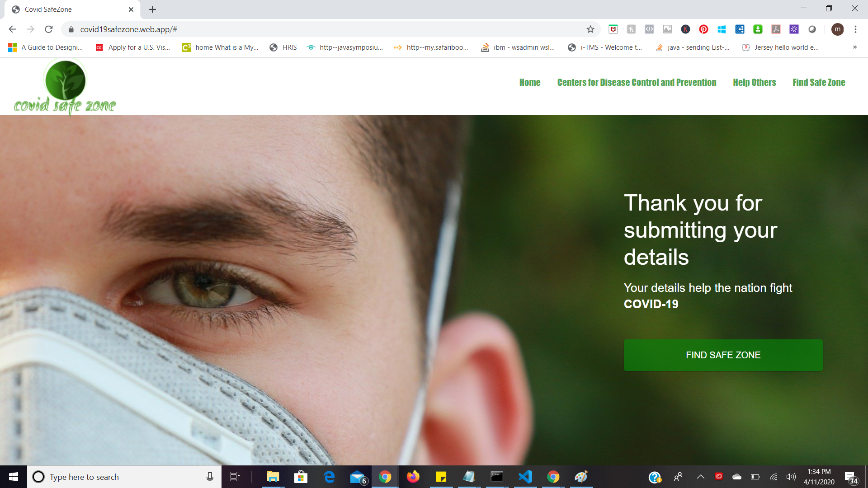View site info via the lock icon
The image size is (868, 488).
(x=71, y=29)
